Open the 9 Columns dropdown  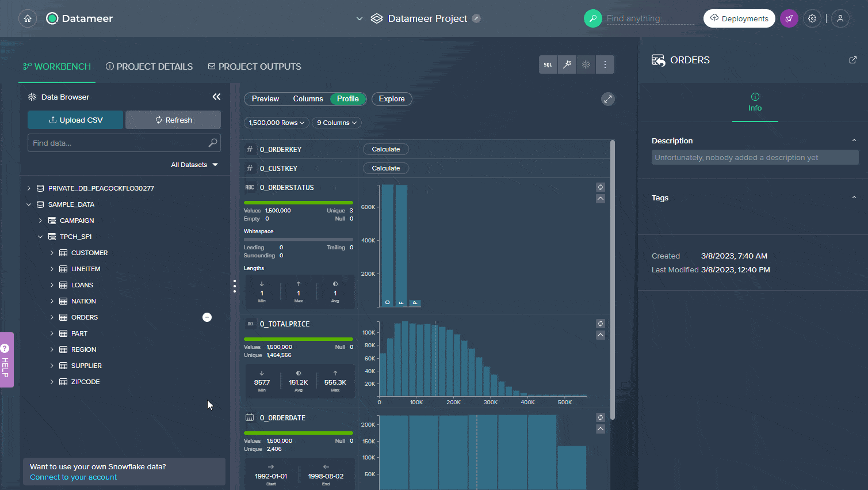pos(337,123)
